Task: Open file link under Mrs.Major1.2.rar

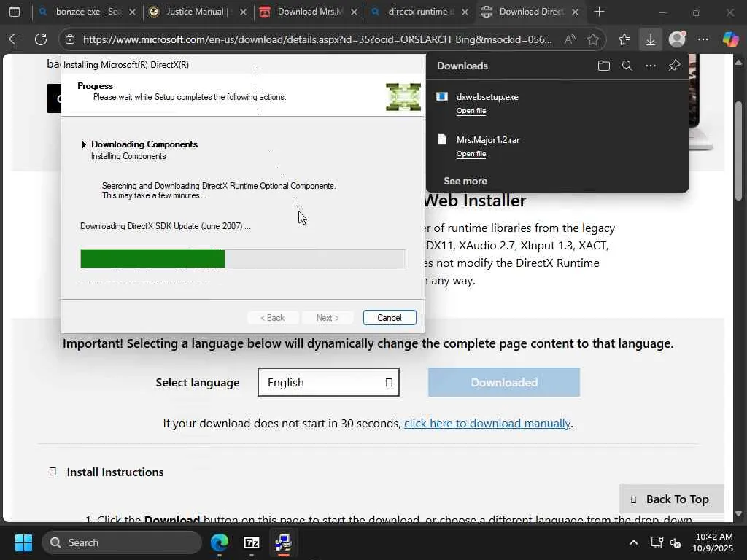Action: [x=471, y=153]
